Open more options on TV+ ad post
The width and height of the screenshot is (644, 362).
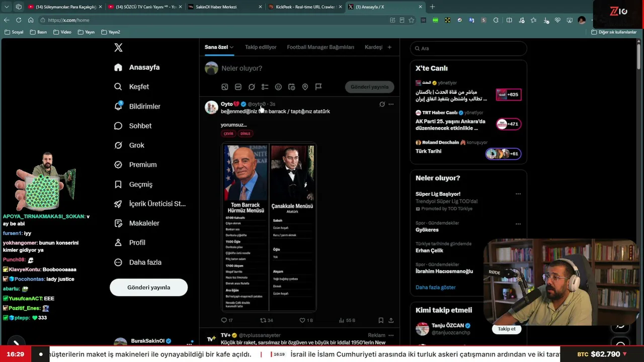(x=391, y=335)
